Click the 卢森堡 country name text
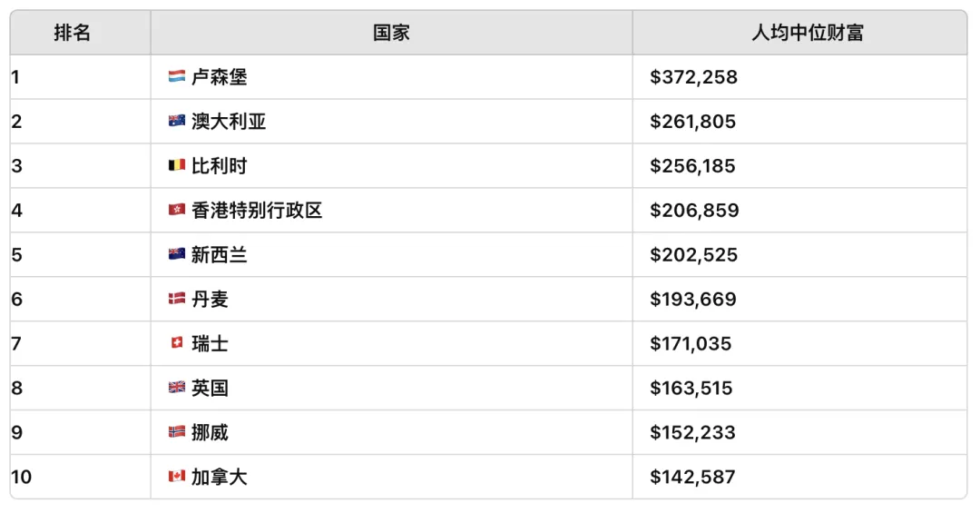 [x=220, y=77]
